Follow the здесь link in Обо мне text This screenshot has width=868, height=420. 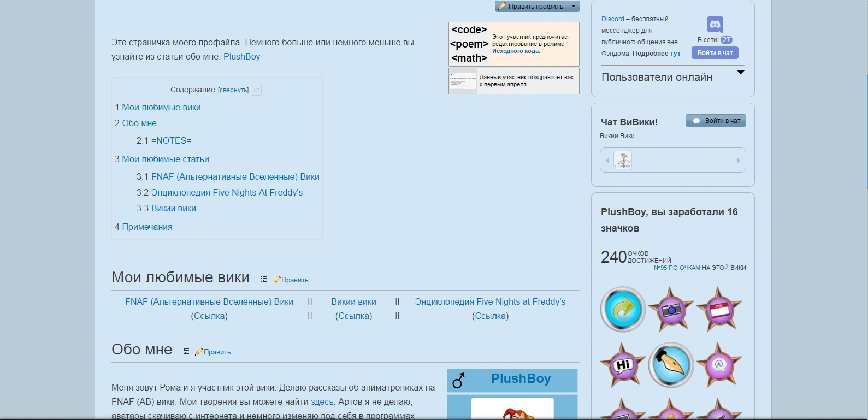coord(322,402)
